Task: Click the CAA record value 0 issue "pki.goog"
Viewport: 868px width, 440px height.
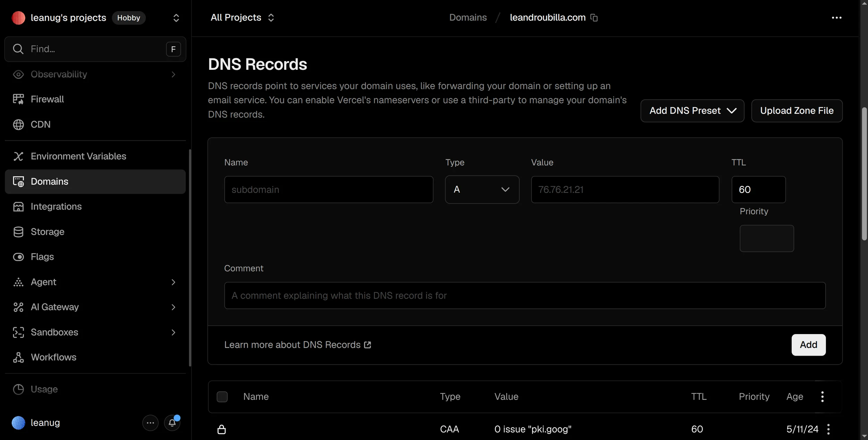Action: (533, 430)
